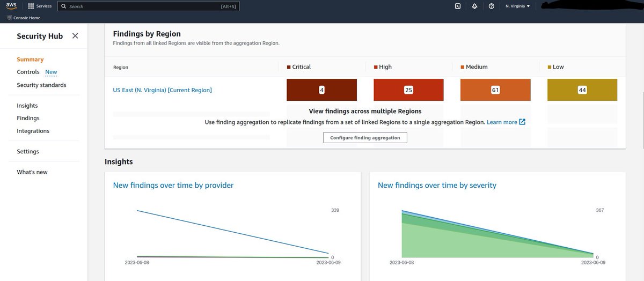Click the 2023-06-09 label on severity chart
This screenshot has width=644, height=281.
[594, 263]
